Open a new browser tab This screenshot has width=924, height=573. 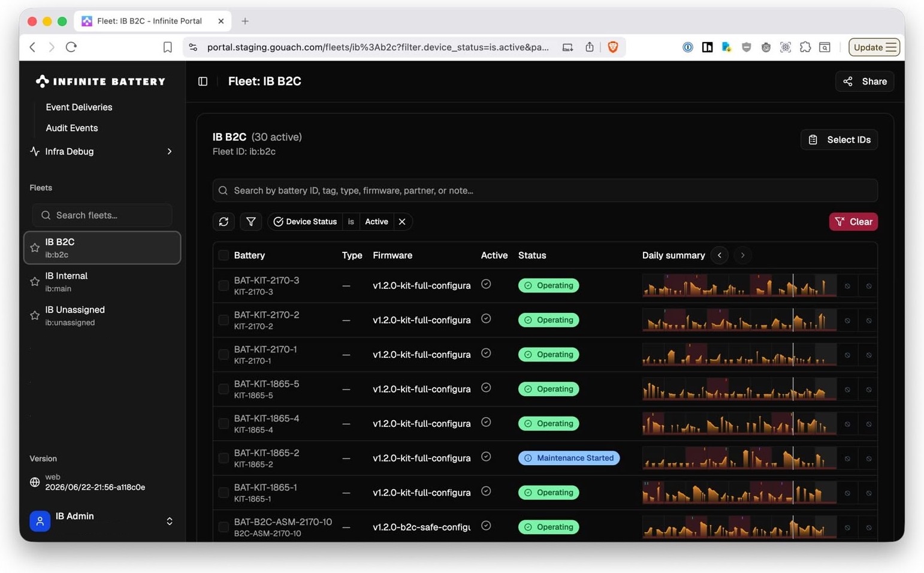tap(245, 21)
